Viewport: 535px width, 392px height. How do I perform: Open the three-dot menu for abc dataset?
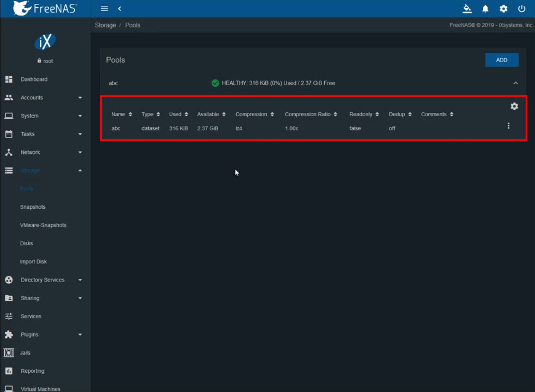point(508,126)
